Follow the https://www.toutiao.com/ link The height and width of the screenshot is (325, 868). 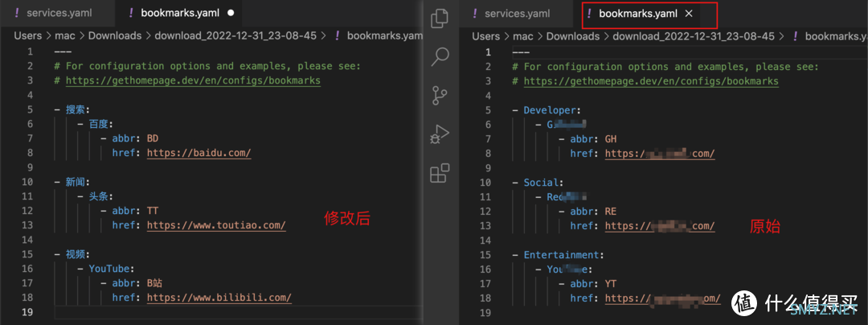[216, 224]
